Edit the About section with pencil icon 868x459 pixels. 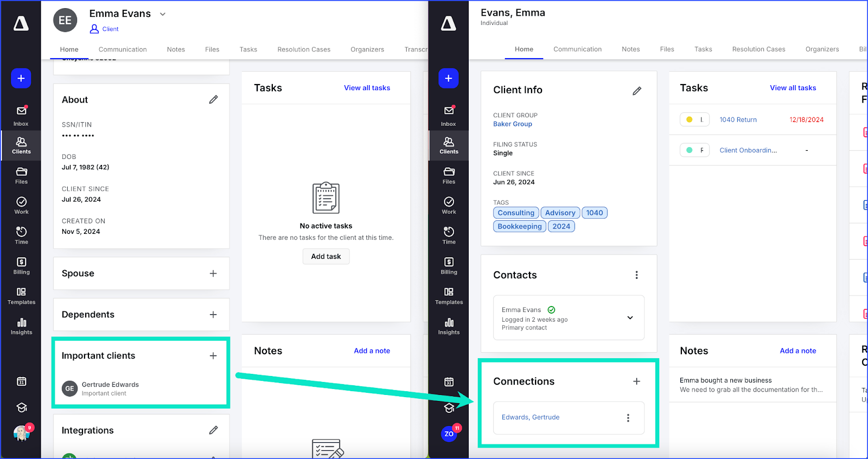(214, 100)
